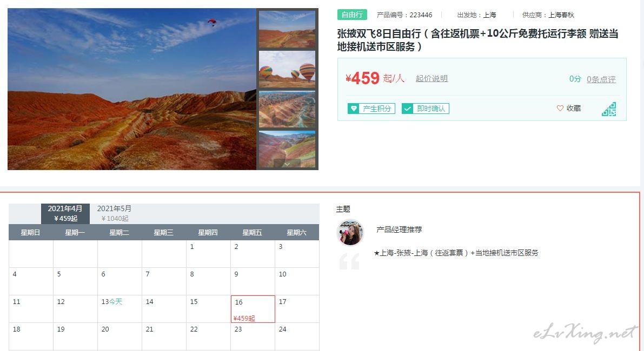
Task: Select the first red hills thumbnail
Action: click(x=287, y=29)
